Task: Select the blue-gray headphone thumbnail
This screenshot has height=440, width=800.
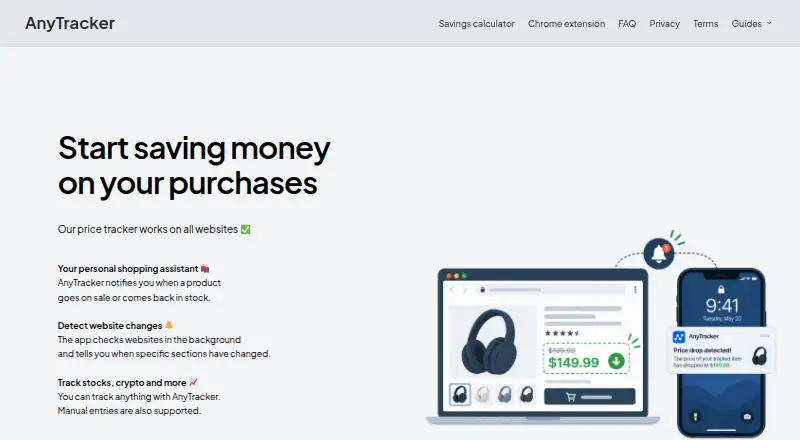Action: (505, 395)
